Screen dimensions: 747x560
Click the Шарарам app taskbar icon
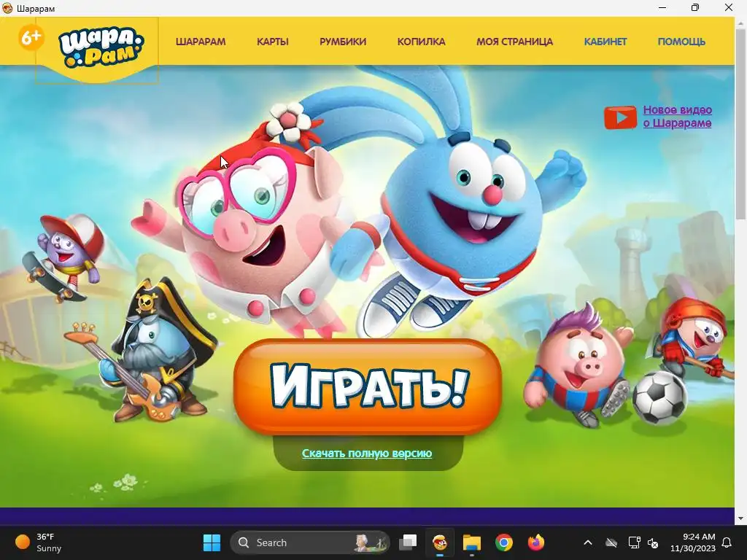(440, 542)
